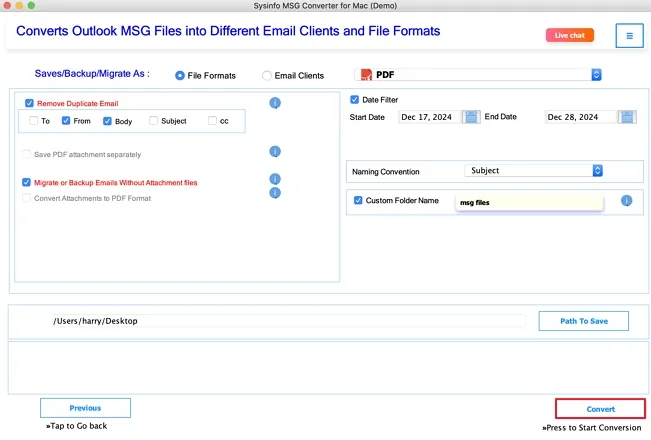Select Email Clients radio button

coord(267,76)
